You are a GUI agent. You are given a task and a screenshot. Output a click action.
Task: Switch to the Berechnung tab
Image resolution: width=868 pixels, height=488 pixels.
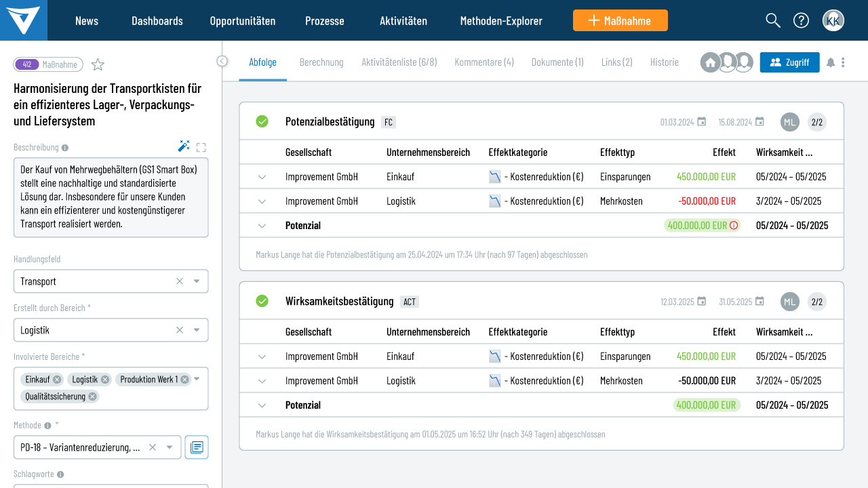point(321,62)
